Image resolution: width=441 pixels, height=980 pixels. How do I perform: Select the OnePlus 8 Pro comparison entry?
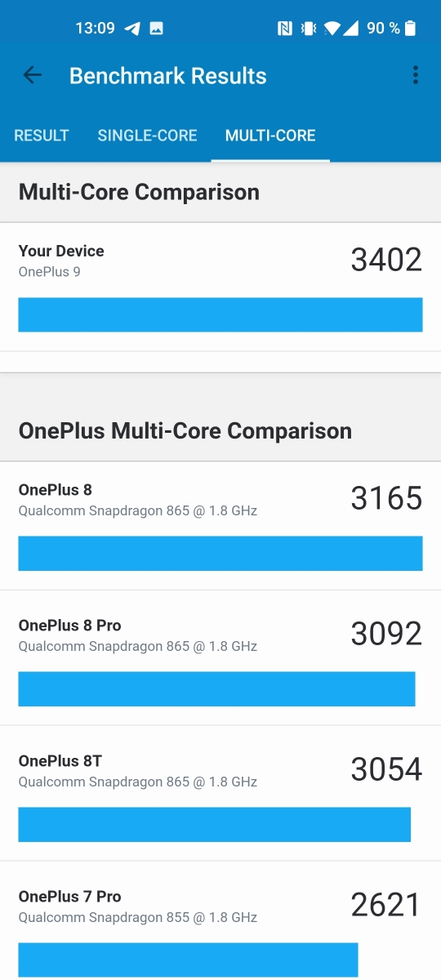pyautogui.click(x=220, y=658)
